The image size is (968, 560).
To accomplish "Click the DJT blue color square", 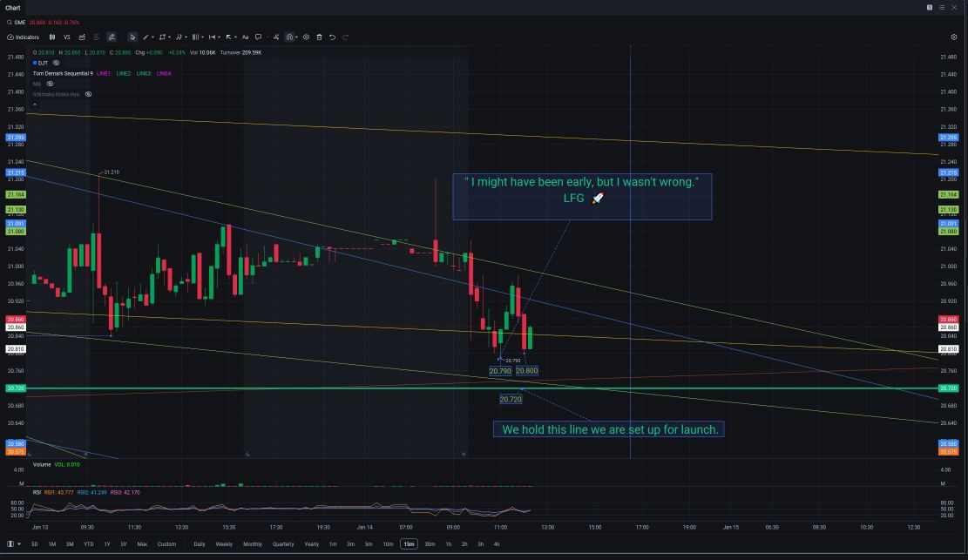I will tap(35, 63).
